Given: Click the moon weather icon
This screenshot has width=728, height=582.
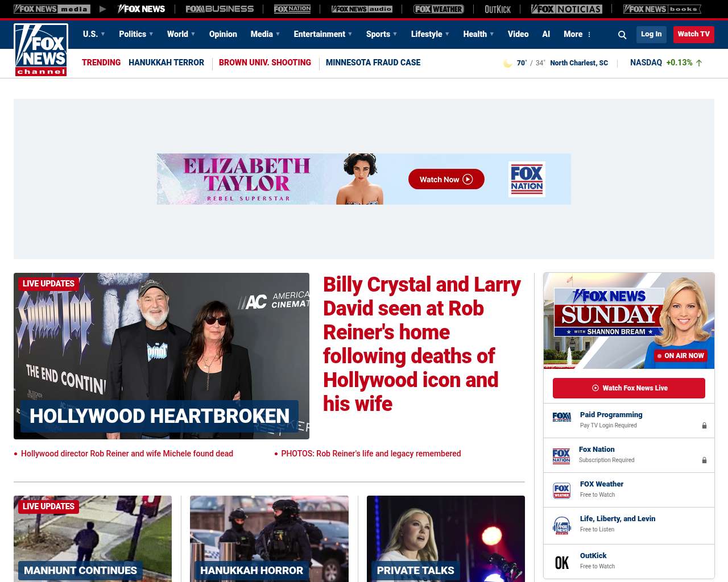Looking at the screenshot, I should coord(508,63).
